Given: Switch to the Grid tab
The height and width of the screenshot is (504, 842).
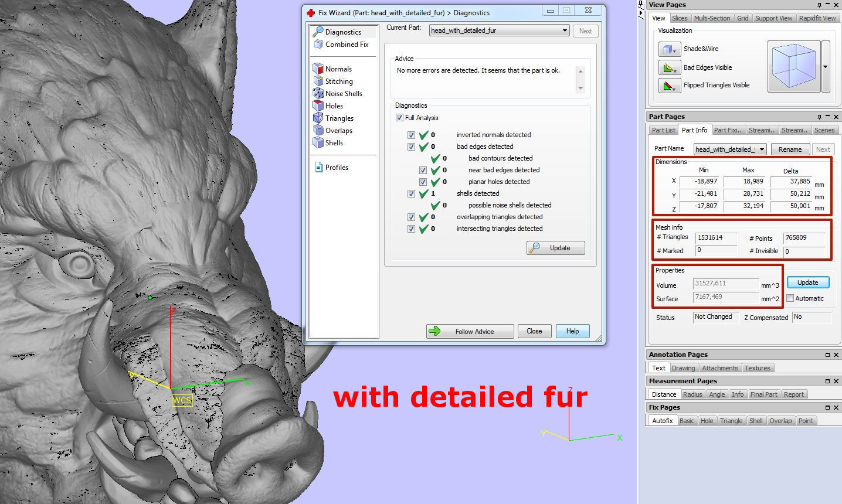Looking at the screenshot, I should (742, 18).
